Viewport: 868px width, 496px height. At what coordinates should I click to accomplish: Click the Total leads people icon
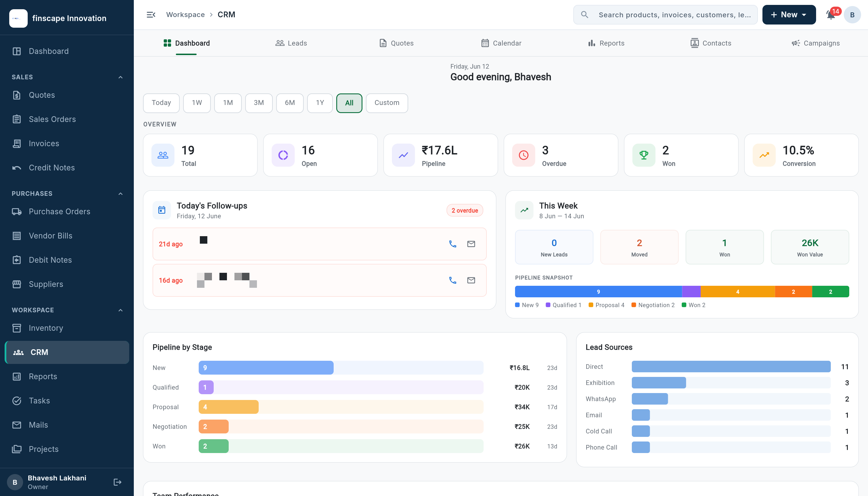163,155
